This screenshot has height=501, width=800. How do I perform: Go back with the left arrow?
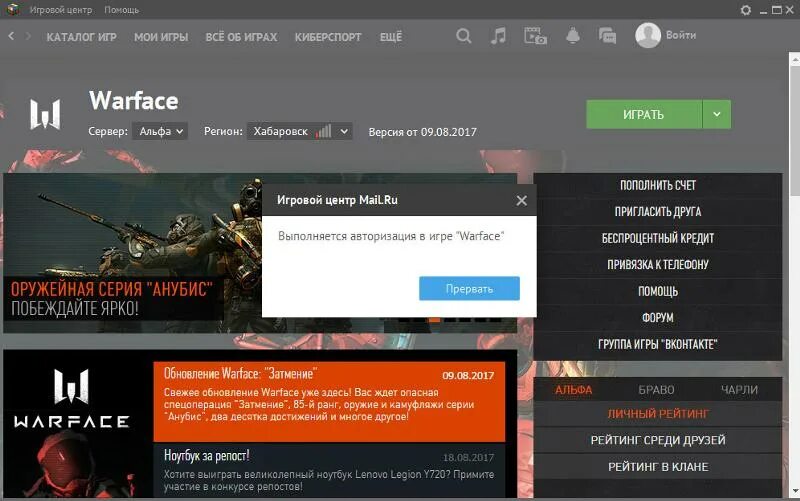click(11, 36)
